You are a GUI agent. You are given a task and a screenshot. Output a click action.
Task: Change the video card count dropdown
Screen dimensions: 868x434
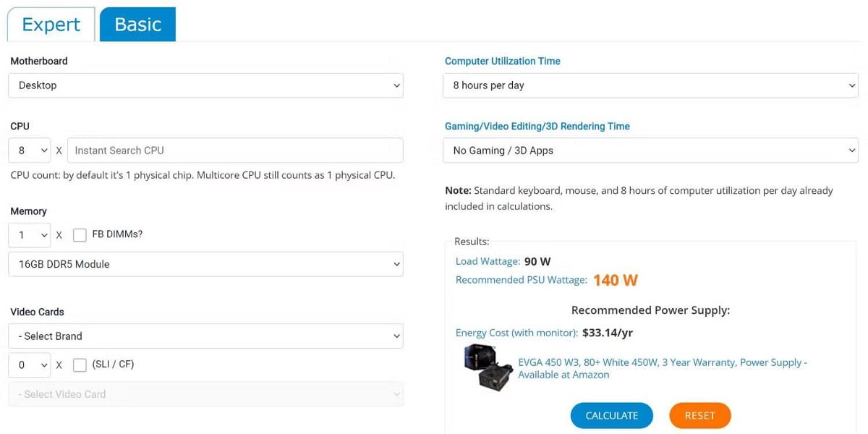coord(30,365)
